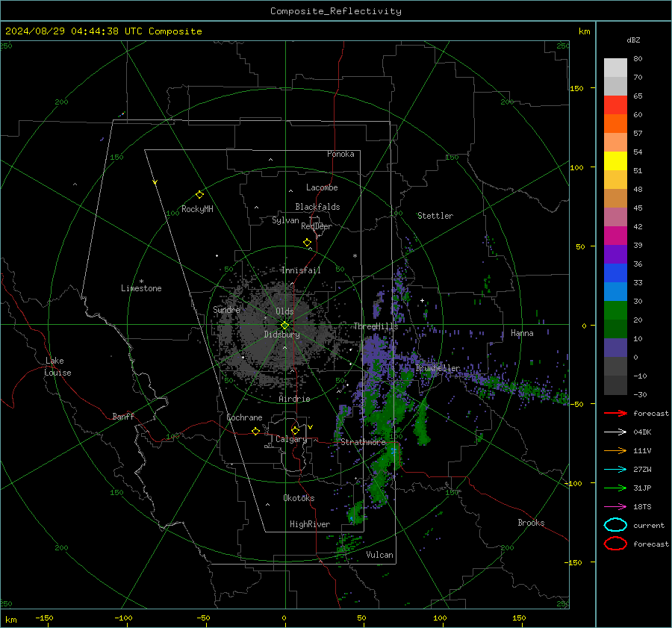
Task: Click the Ponoka label
Action: (340, 154)
